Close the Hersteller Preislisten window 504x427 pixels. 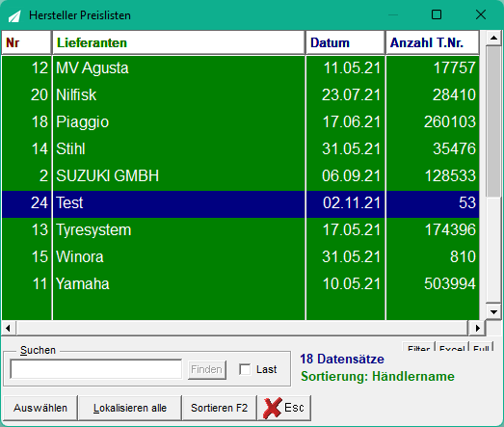click(481, 14)
